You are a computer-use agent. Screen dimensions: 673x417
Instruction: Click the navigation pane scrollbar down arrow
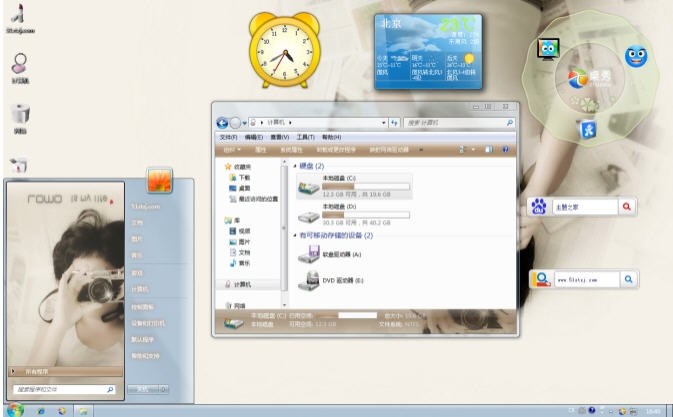(284, 305)
